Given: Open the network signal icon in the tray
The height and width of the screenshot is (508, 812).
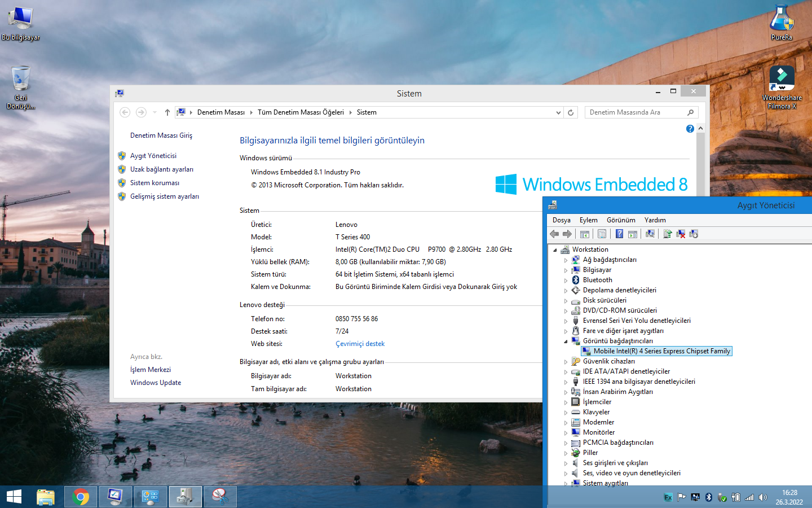Looking at the screenshot, I should pos(749,497).
